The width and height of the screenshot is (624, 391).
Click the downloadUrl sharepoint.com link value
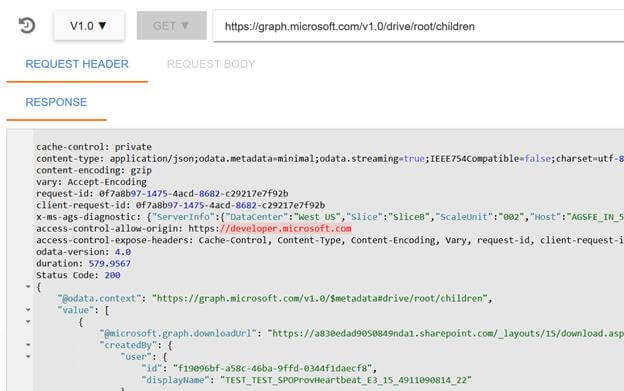446,333
